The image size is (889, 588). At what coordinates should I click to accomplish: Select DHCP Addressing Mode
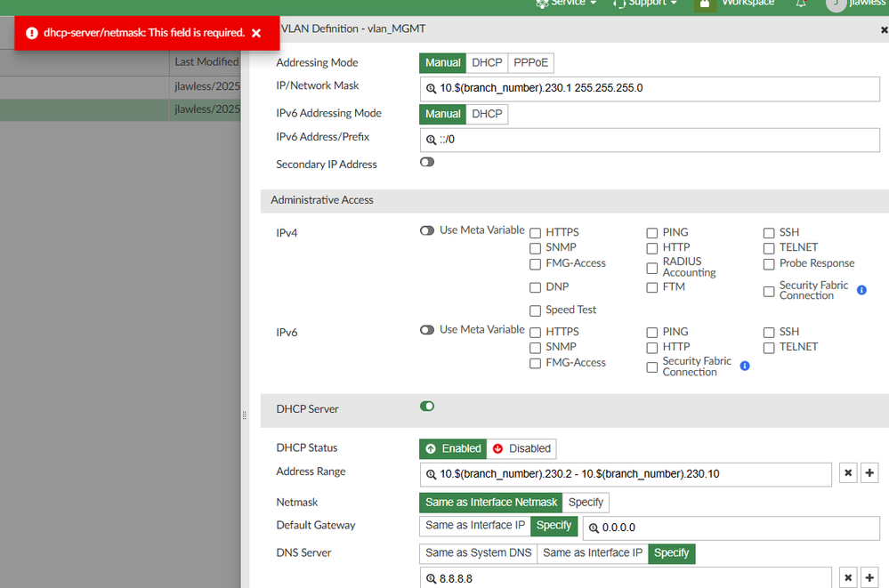[x=487, y=63]
